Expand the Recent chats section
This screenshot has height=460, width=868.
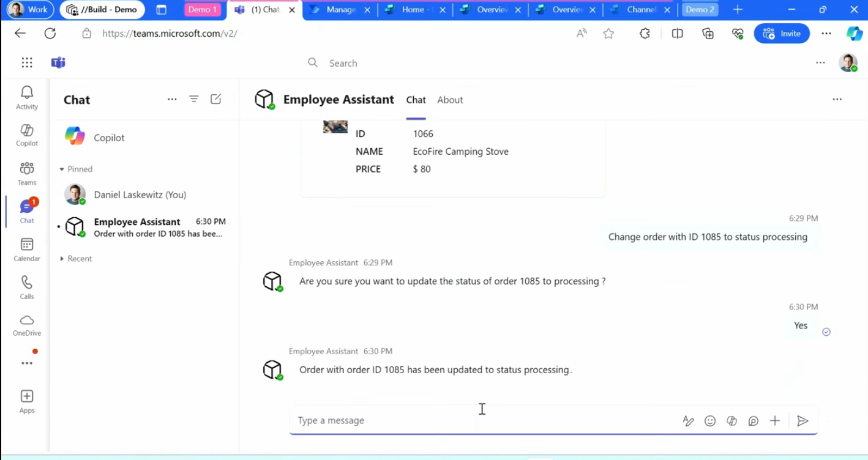coord(76,259)
